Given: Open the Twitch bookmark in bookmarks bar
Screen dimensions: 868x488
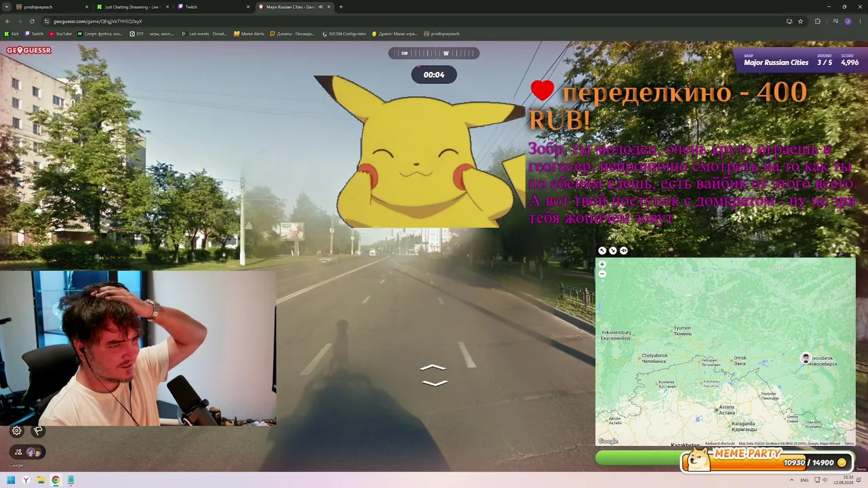Looking at the screenshot, I should click(x=34, y=34).
